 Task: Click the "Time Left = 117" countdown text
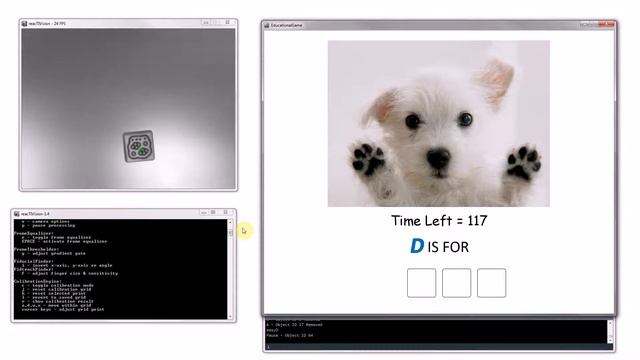(x=439, y=221)
